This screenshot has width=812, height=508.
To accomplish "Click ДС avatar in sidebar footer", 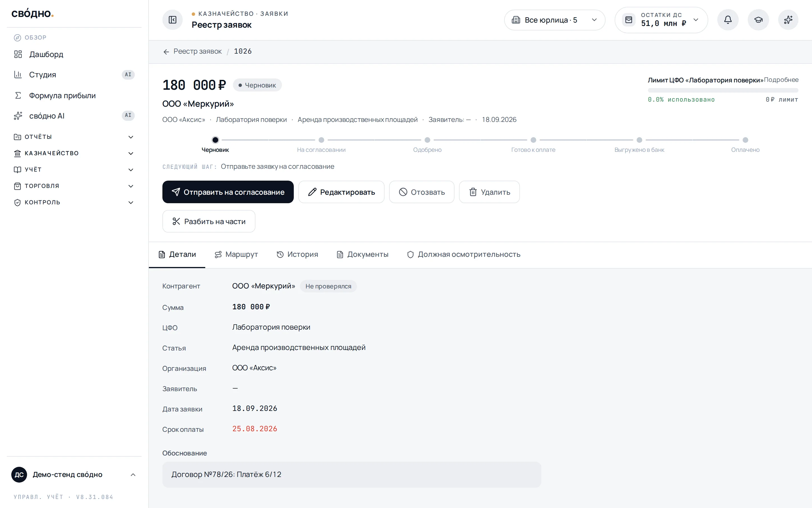I will 19,474.
